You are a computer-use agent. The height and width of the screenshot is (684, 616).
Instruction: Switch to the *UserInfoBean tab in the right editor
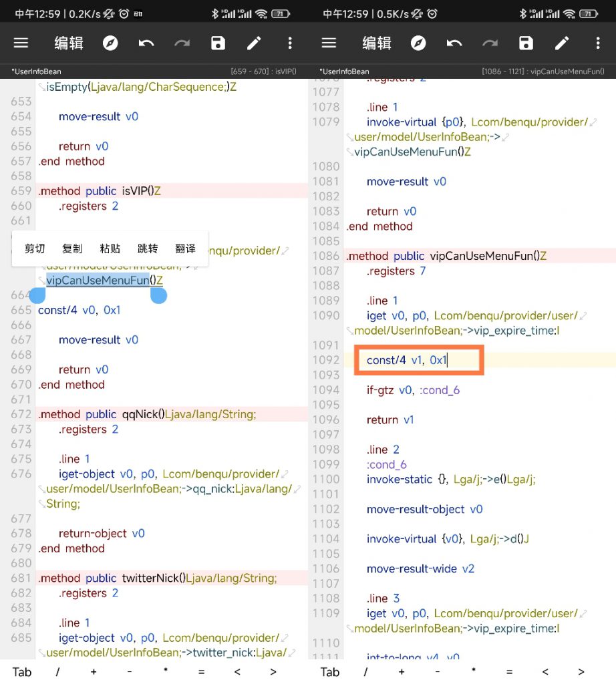tap(344, 71)
